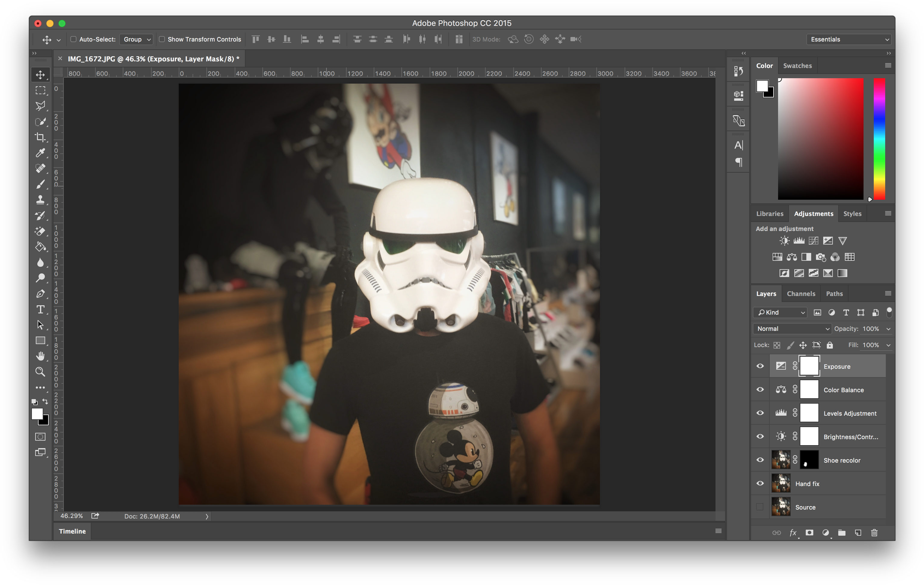Open the Swatches tab
The height and width of the screenshot is (585, 924).
point(797,66)
